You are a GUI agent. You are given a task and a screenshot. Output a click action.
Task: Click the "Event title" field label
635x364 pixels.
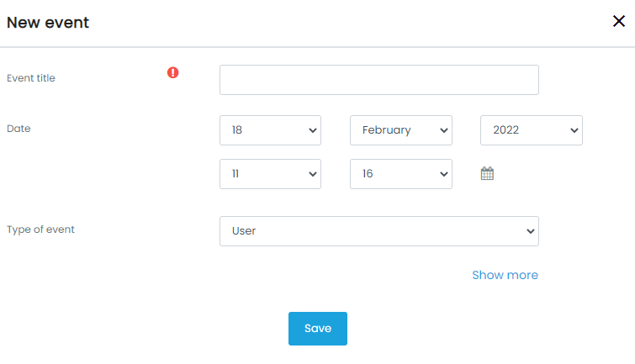[x=31, y=78]
